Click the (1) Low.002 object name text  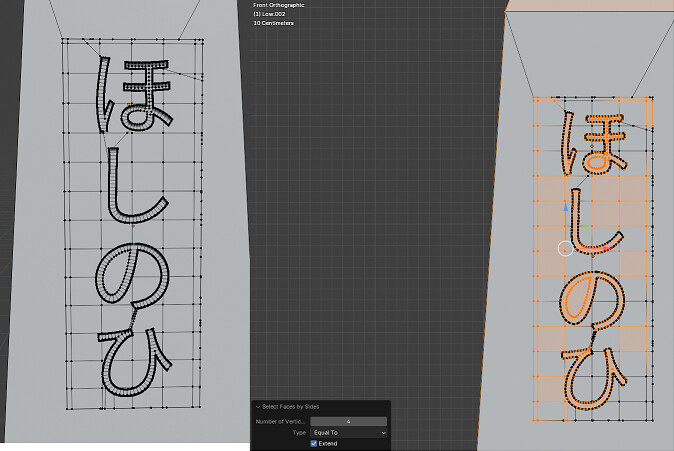[x=269, y=14]
